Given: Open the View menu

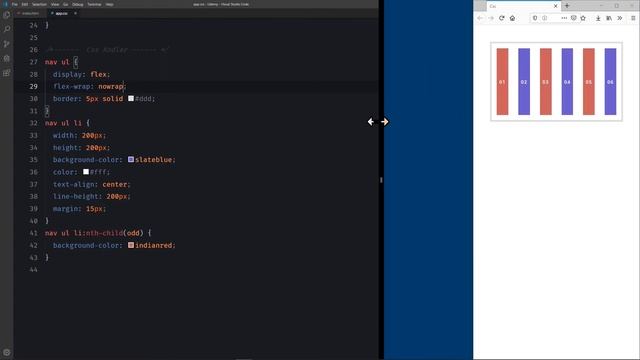Looking at the screenshot, I should click(x=55, y=4).
